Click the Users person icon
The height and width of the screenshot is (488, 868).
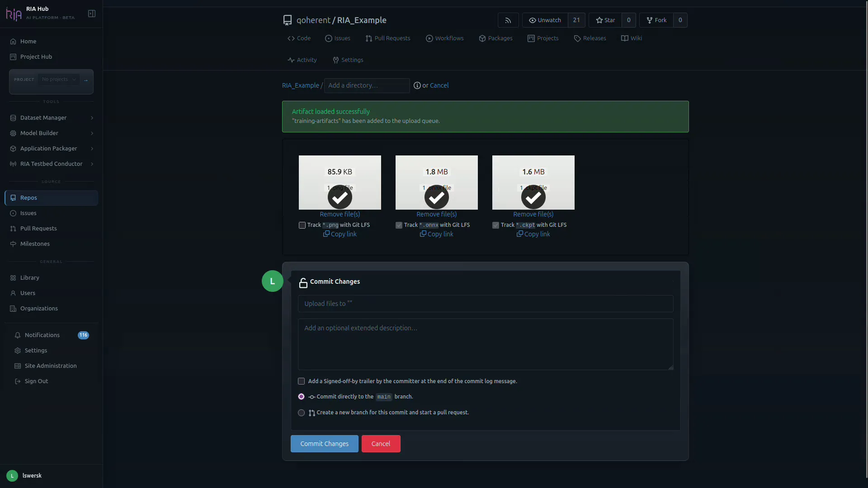point(13,293)
